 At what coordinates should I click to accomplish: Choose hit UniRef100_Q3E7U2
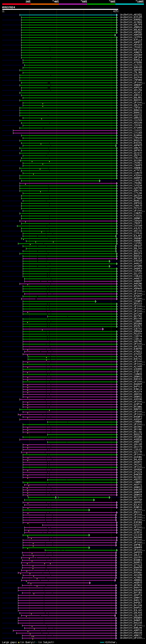(131, 329)
